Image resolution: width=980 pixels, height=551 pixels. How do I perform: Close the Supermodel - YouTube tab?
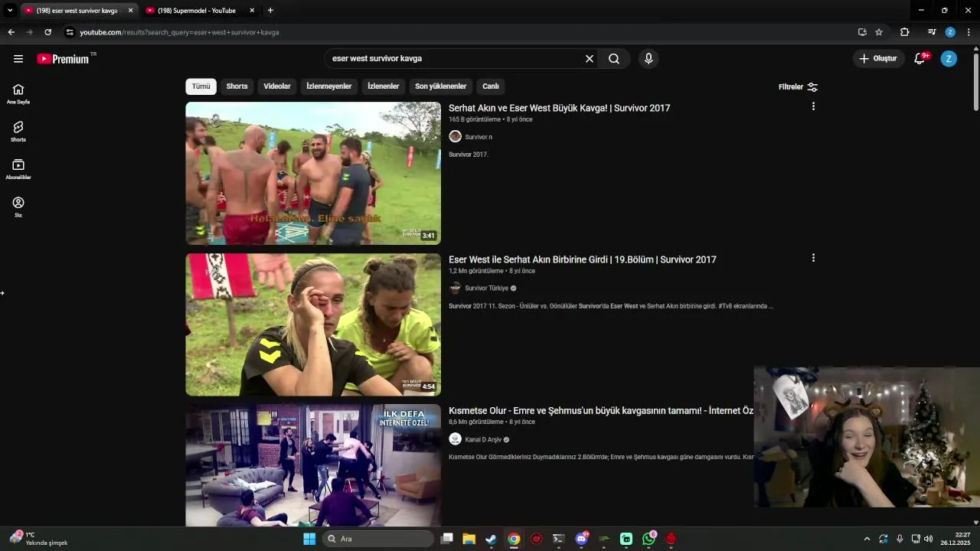point(252,11)
